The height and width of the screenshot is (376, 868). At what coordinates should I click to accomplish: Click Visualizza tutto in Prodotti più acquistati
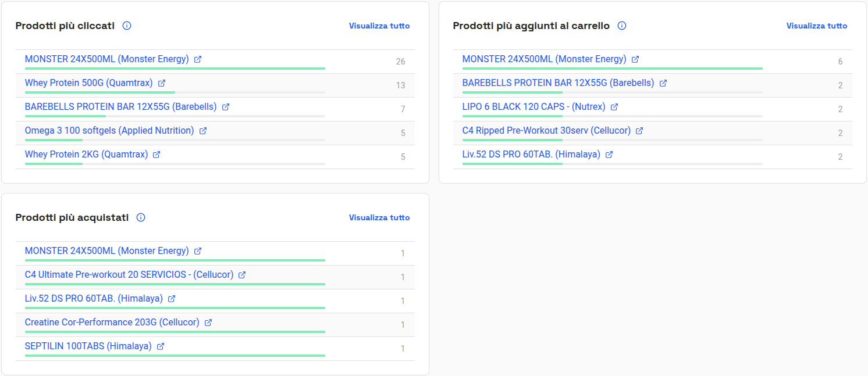coord(379,217)
